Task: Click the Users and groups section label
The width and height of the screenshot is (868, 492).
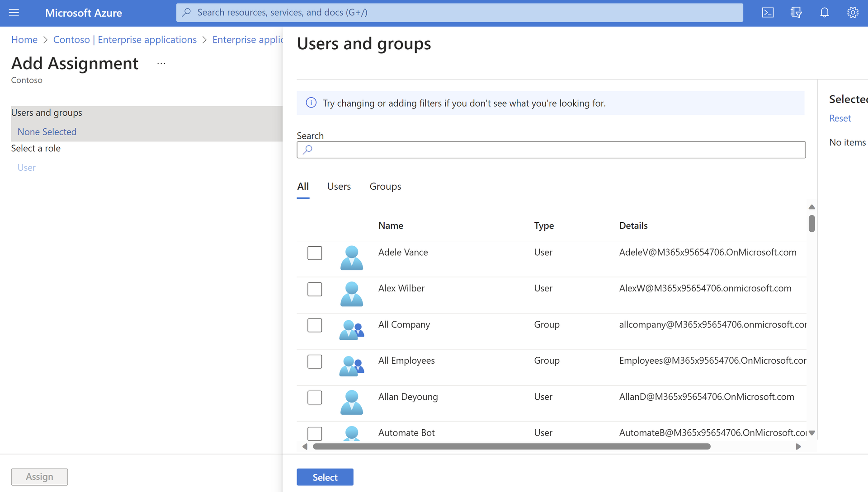Action: (47, 112)
